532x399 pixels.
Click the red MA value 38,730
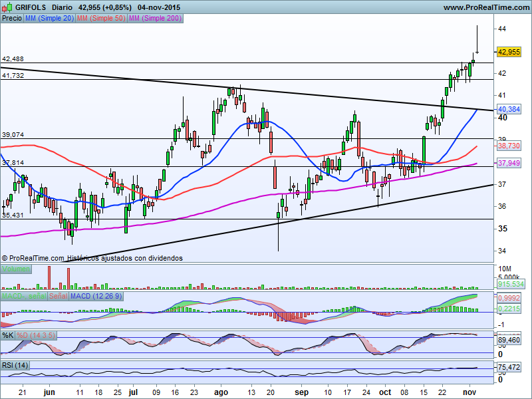(x=509, y=146)
